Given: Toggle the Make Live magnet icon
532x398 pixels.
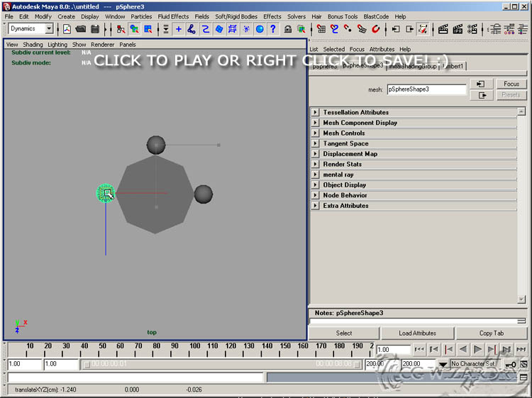Looking at the screenshot, I should [x=376, y=29].
